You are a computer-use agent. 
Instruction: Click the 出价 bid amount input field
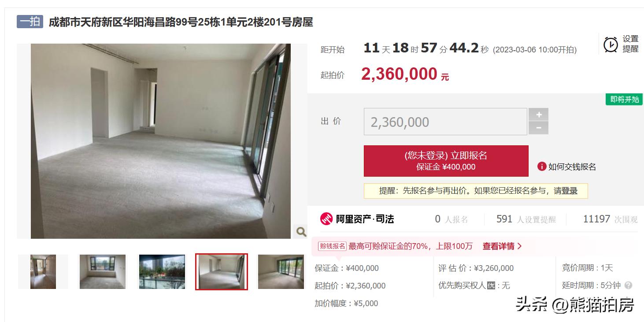click(x=445, y=122)
